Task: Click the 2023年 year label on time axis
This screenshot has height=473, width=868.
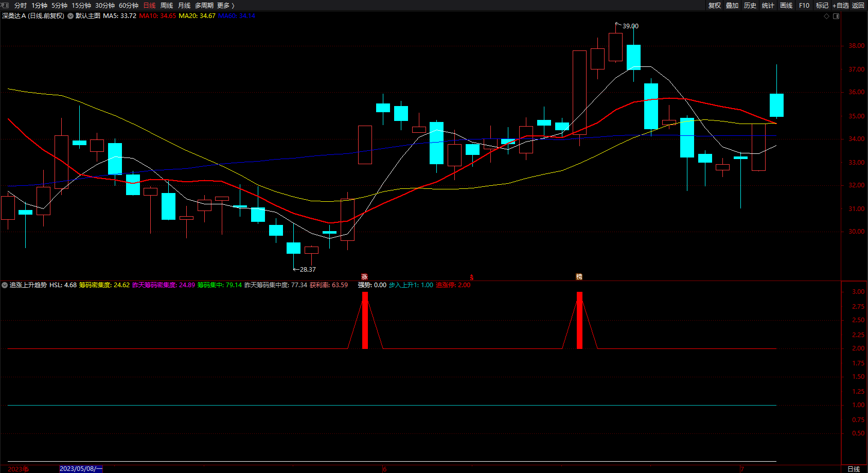Action: click(x=19, y=469)
